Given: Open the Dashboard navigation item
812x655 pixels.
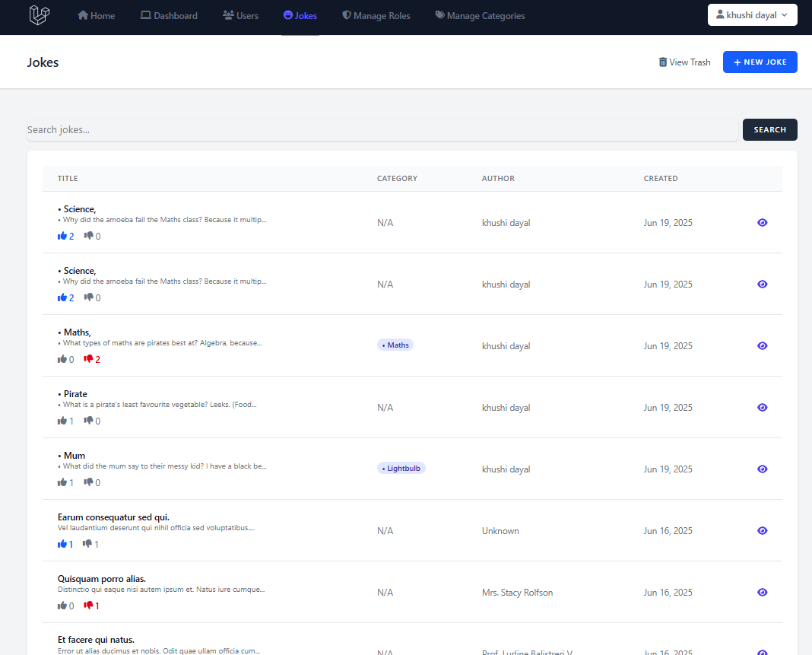Looking at the screenshot, I should coord(169,16).
